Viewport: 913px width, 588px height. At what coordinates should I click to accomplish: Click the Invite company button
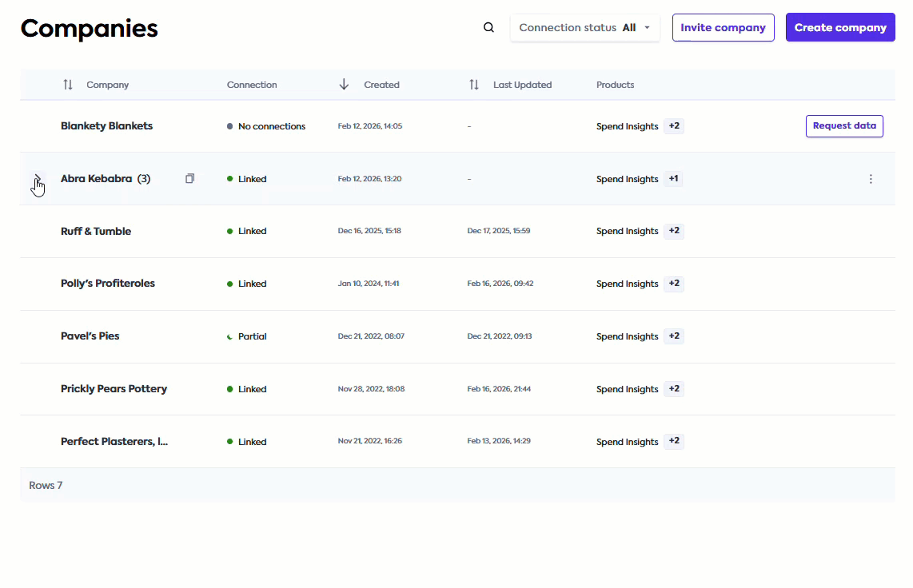tap(723, 26)
